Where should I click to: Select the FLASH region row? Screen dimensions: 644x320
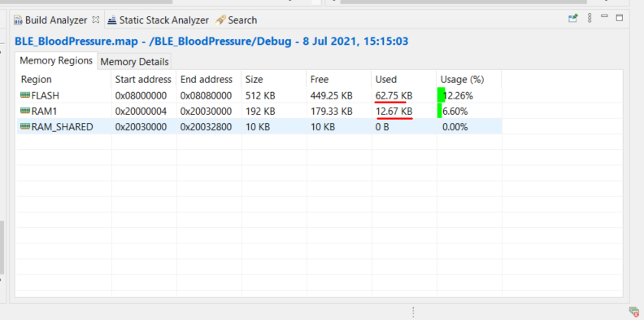[259, 95]
